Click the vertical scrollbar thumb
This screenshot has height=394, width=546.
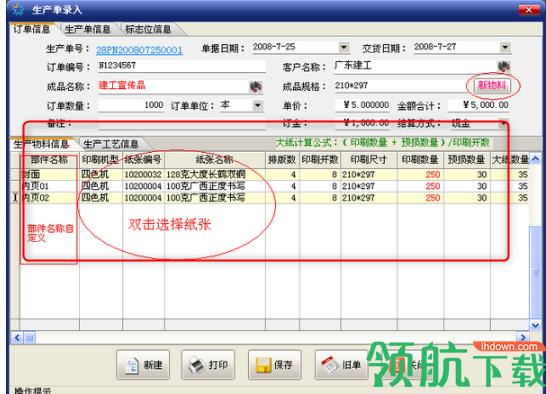[536, 272]
